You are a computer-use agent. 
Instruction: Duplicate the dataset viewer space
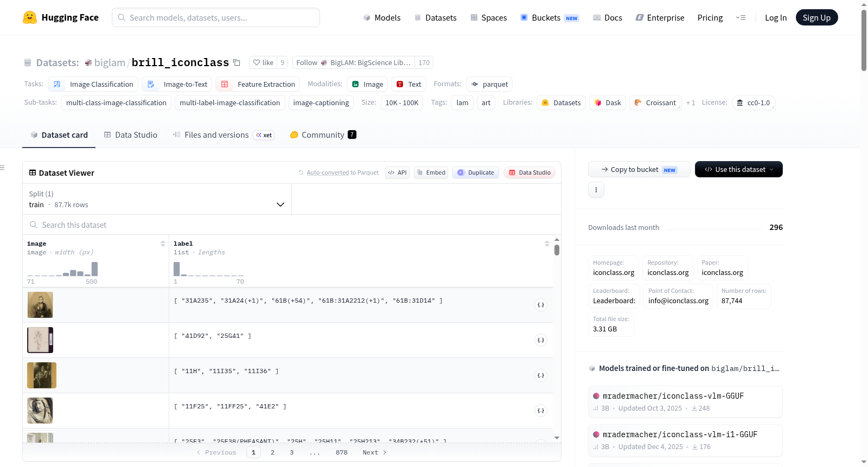(476, 172)
